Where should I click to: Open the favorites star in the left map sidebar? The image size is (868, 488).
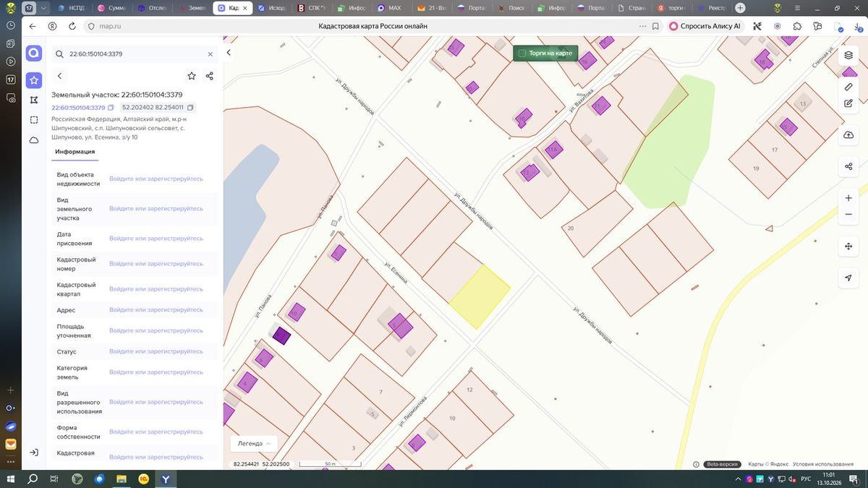coord(34,80)
